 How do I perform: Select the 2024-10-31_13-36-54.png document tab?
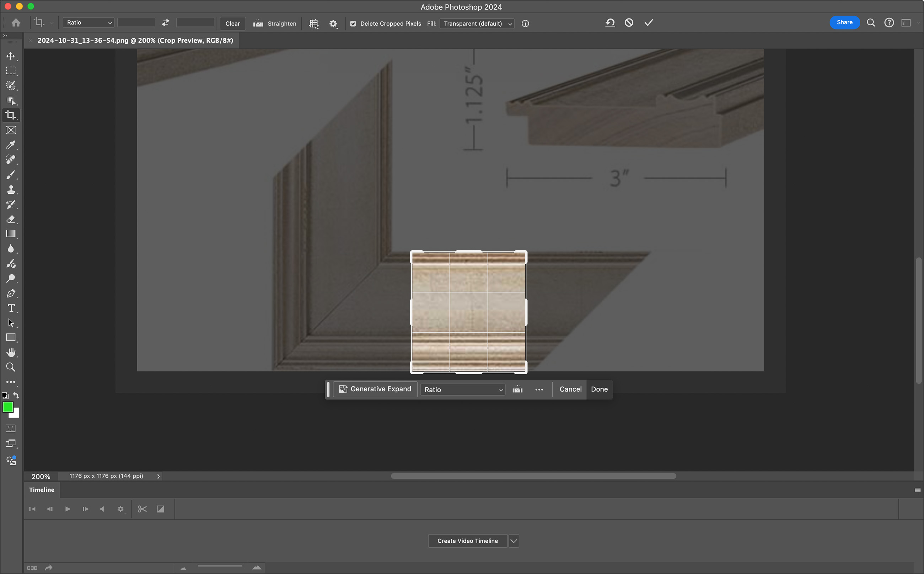pos(135,40)
